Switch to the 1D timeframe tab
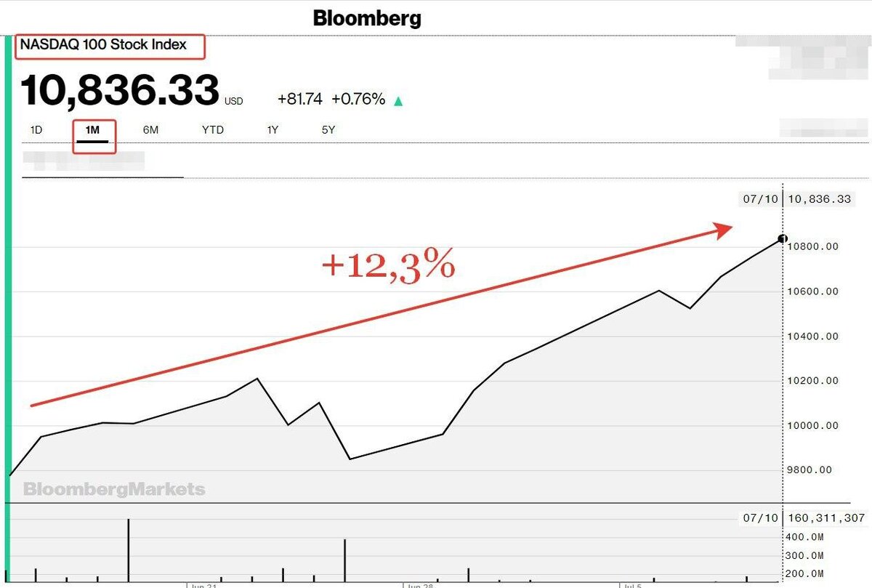Image resolution: width=872 pixels, height=588 pixels. 36,130
